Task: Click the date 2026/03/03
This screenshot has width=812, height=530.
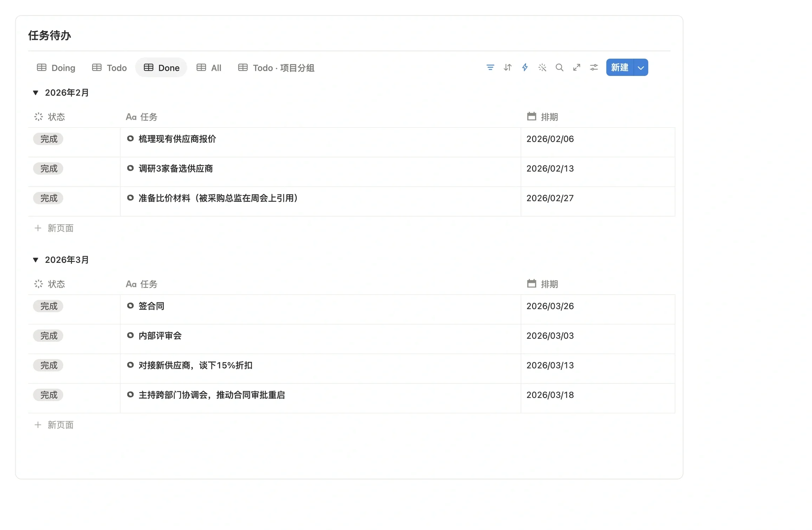Action: (550, 336)
